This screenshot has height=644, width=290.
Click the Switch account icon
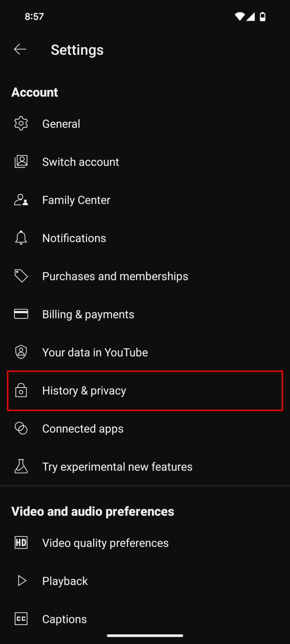point(21,161)
